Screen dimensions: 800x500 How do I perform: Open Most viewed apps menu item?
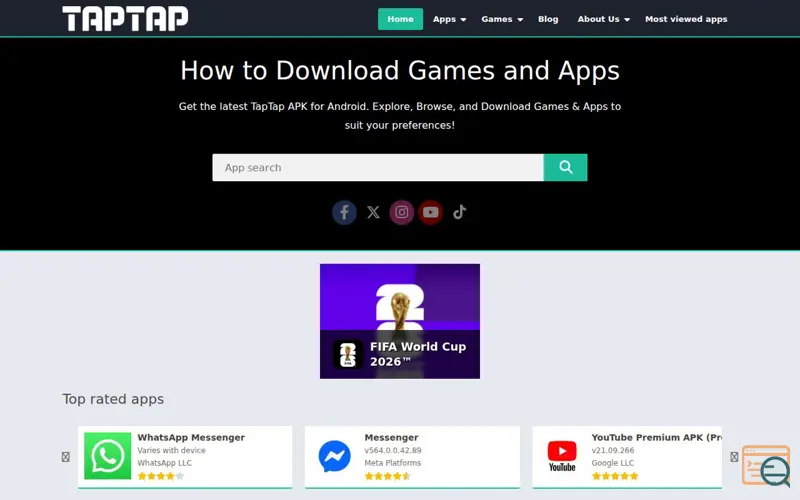pyautogui.click(x=686, y=19)
